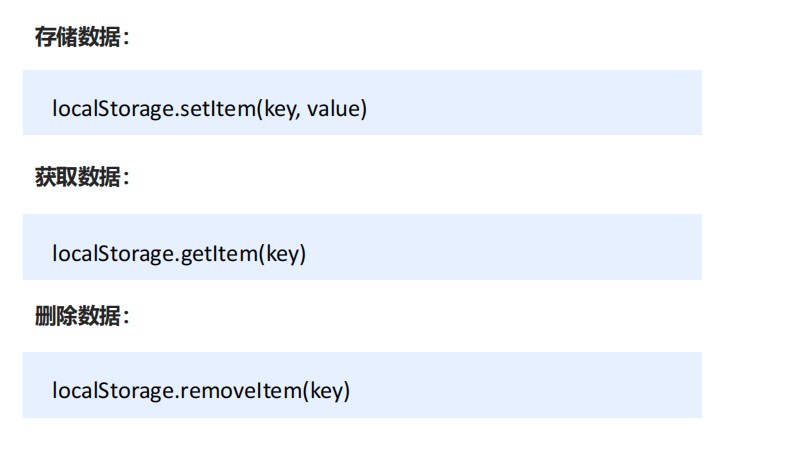Click the closing parenthesis after value
Viewport: 810px width, 471px height.
point(364,108)
